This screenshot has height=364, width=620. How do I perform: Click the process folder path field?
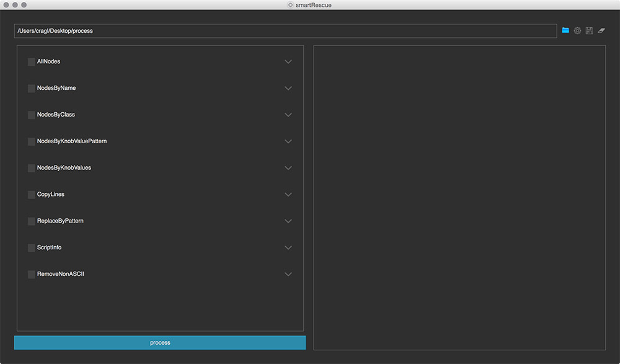click(285, 31)
